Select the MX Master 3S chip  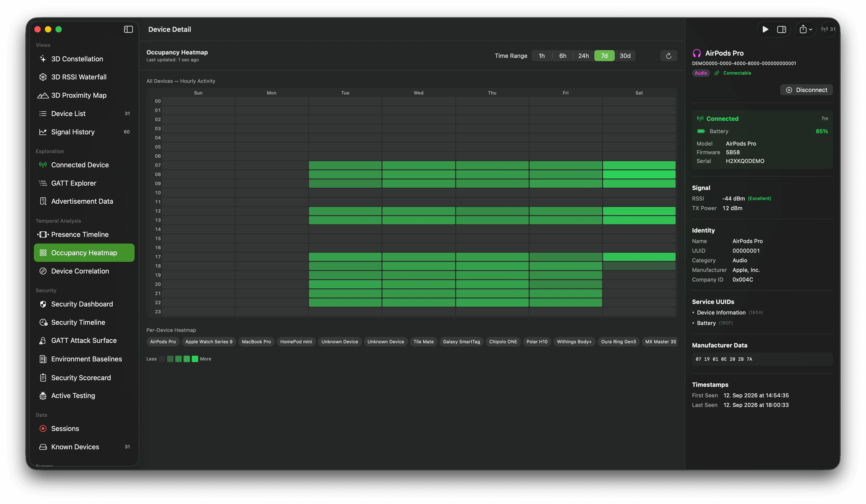point(660,341)
